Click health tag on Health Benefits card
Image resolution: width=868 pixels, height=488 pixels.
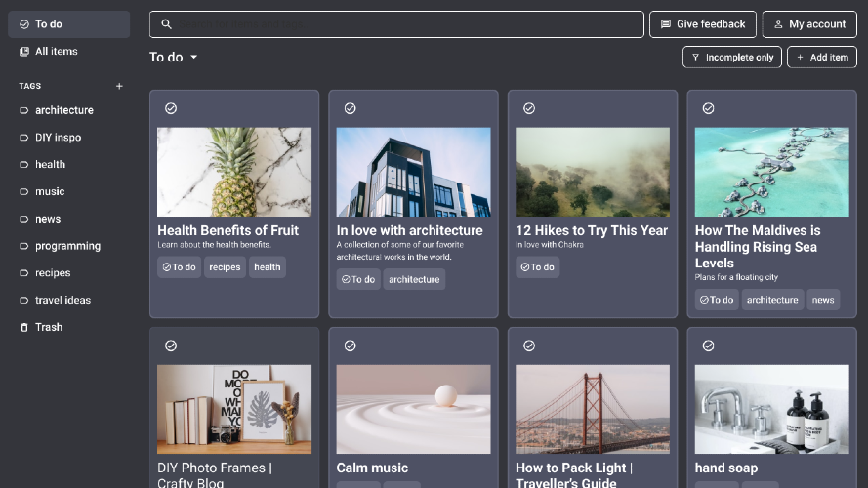coord(268,267)
